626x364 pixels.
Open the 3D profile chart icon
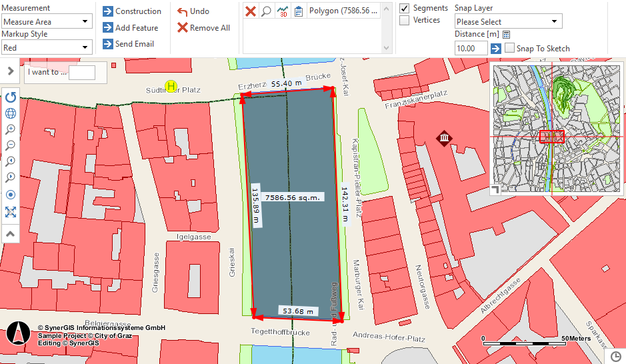point(283,11)
